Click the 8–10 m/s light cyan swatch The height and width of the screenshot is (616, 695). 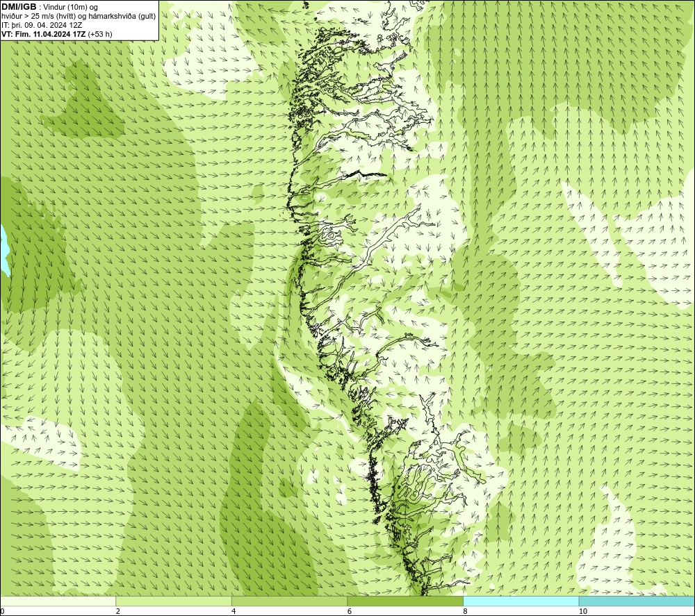point(521,601)
